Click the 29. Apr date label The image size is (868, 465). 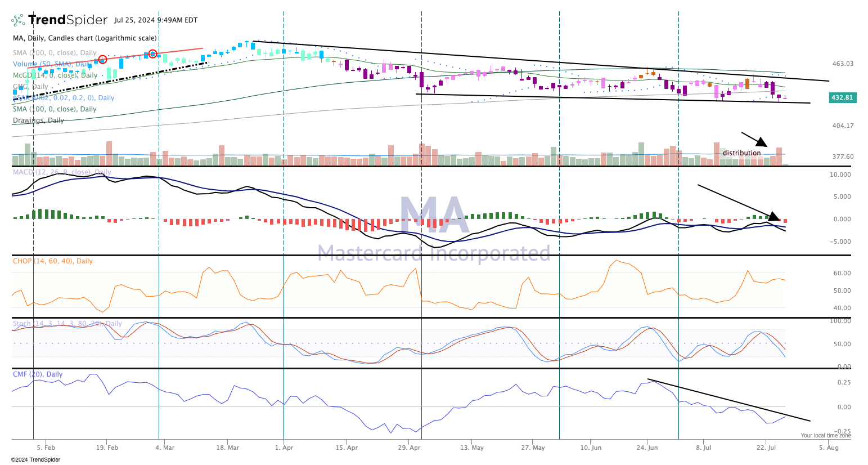pos(409,448)
